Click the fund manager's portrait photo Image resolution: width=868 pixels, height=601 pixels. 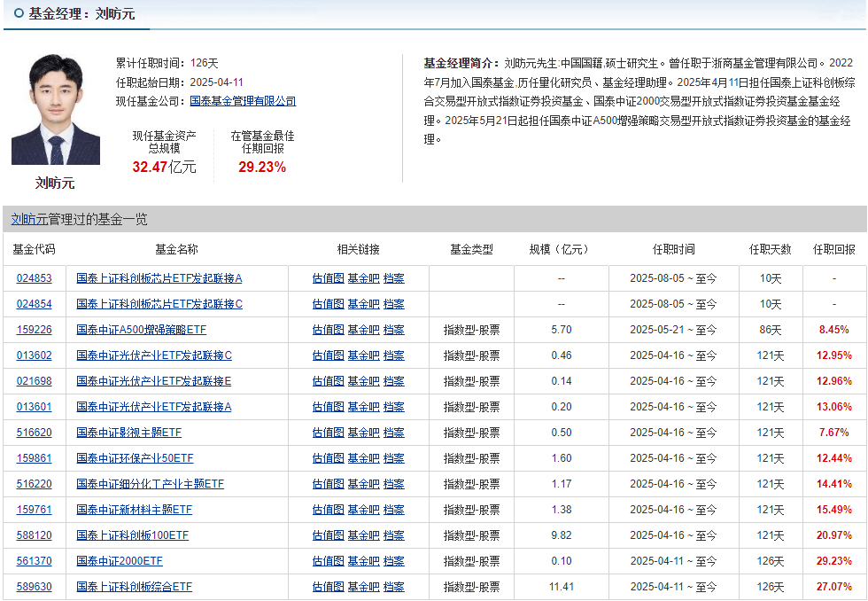pos(55,109)
